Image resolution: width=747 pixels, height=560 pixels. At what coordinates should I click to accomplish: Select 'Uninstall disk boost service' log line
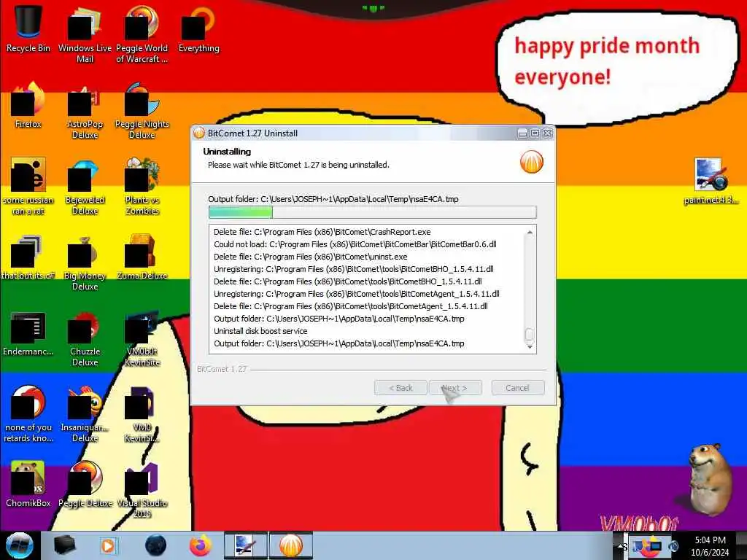[260, 331]
